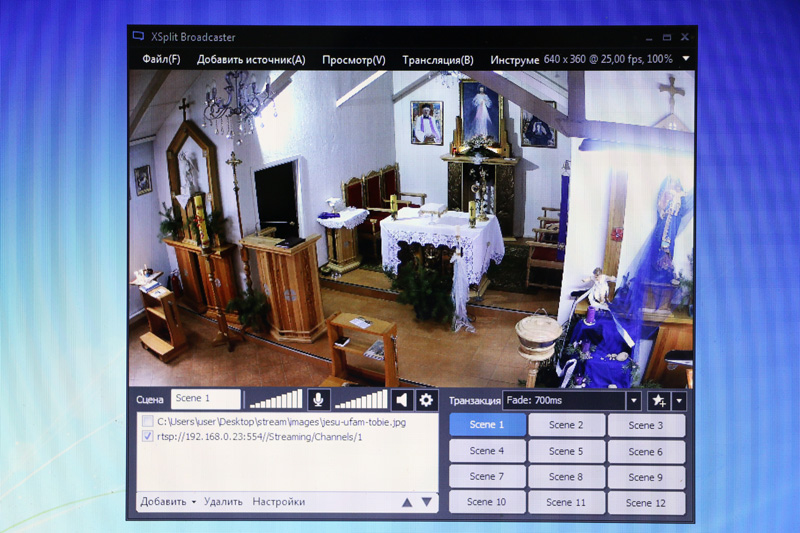Image resolution: width=800 pixels, height=533 pixels.
Task: Enable the jesu-ufam-tobie.jpg source checkbox
Action: [148, 422]
